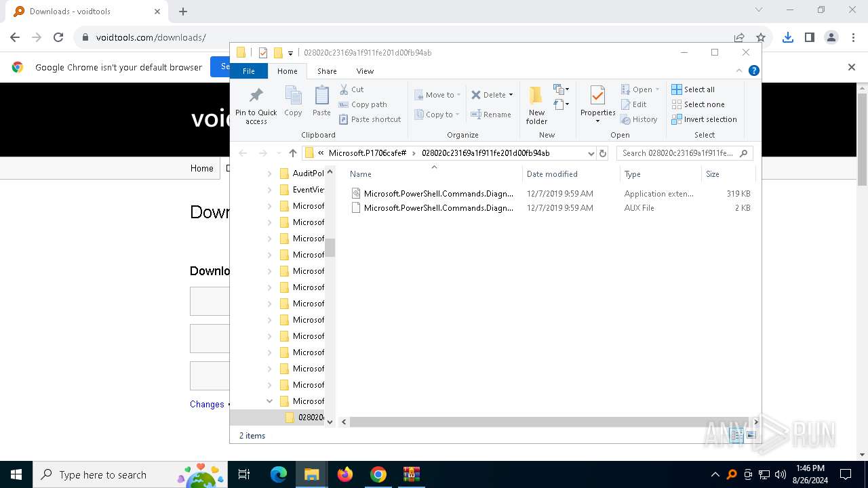868x488 pixels.
Task: Switch to the Share ribbon tab
Action: click(327, 71)
